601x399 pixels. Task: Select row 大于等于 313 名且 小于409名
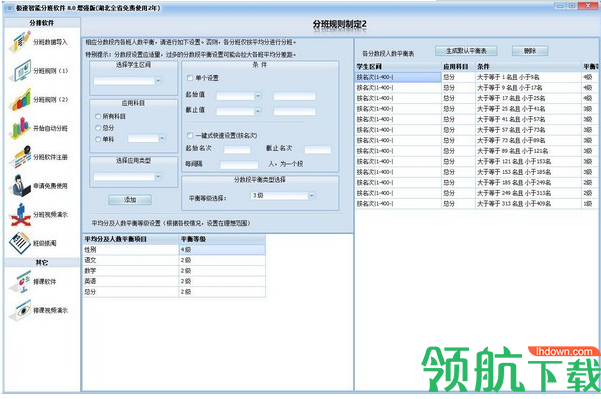475,204
